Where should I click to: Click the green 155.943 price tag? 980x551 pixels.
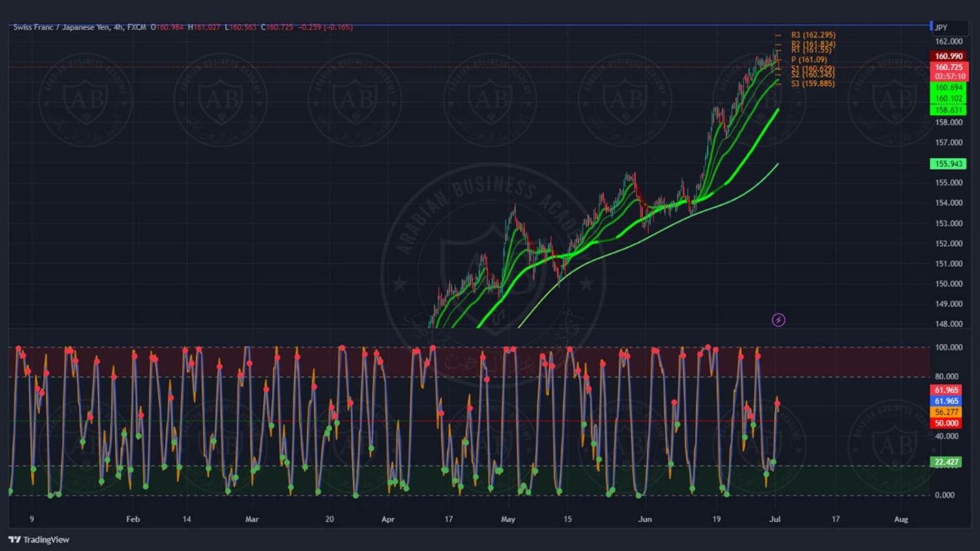948,164
